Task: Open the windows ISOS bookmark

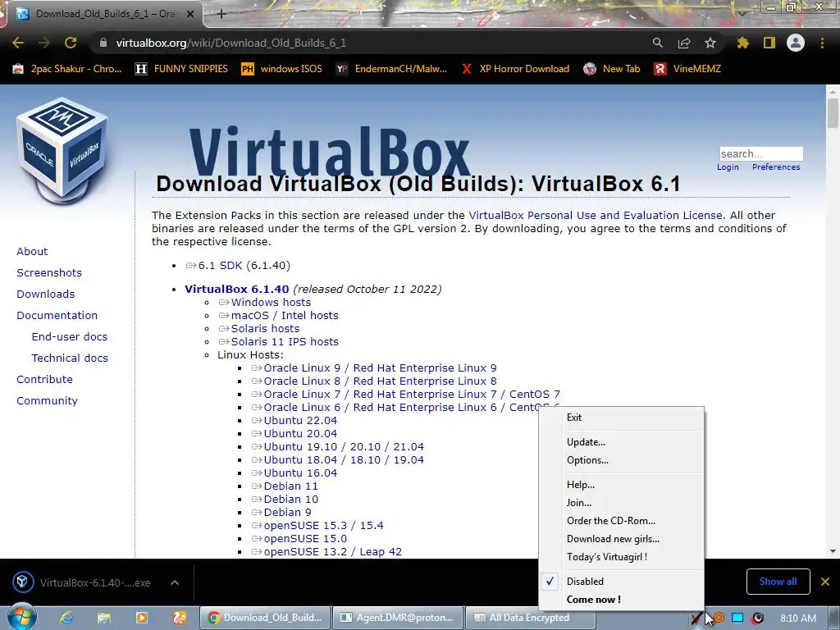Action: click(x=282, y=69)
